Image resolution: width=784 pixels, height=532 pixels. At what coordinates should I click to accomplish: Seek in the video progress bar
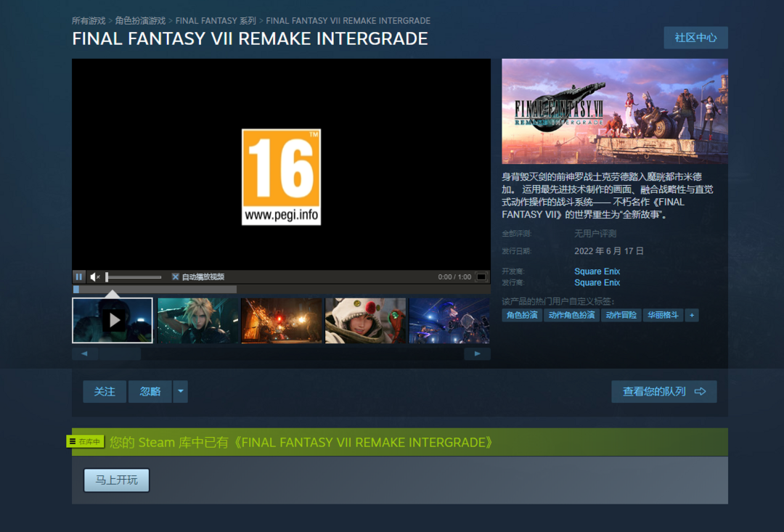281,290
